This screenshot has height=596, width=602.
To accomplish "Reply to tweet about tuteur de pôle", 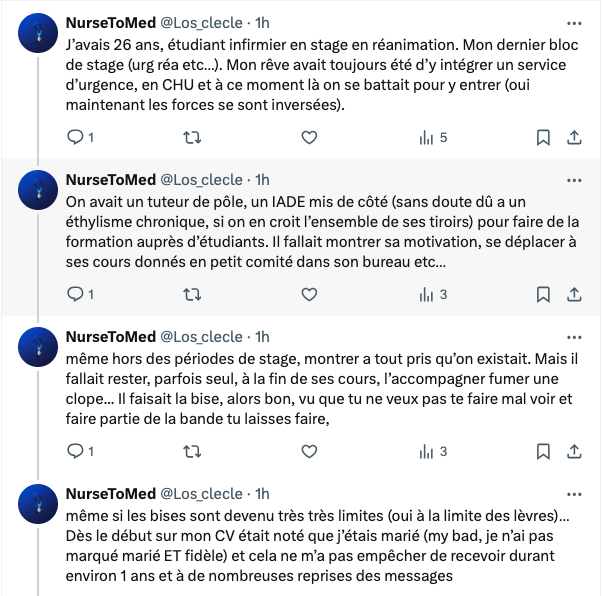I will [x=74, y=294].
